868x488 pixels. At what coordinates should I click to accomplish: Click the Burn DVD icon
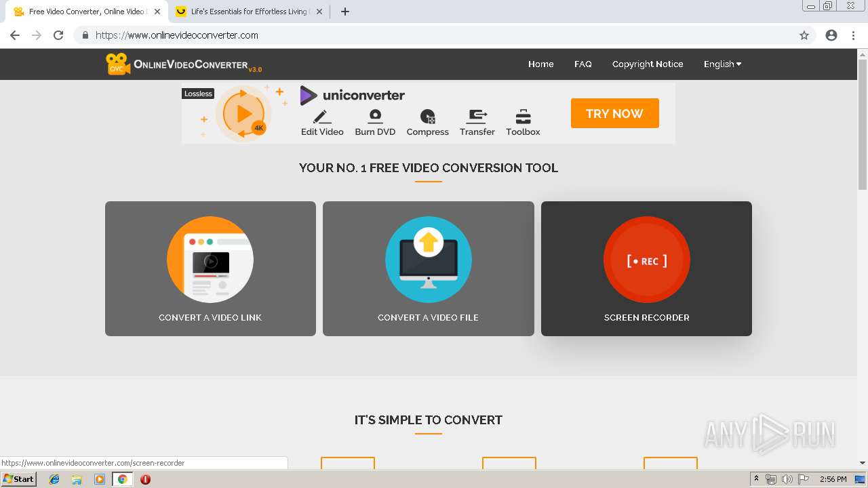[x=375, y=116]
